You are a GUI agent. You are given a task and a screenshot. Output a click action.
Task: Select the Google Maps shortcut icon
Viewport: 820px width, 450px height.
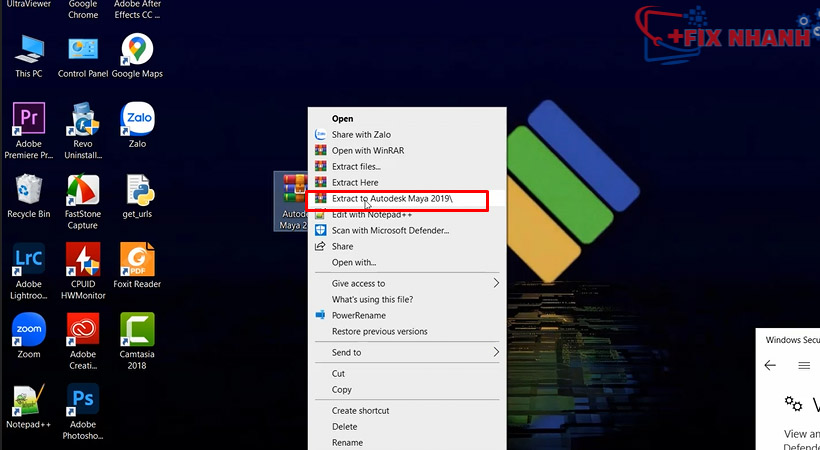click(x=137, y=56)
